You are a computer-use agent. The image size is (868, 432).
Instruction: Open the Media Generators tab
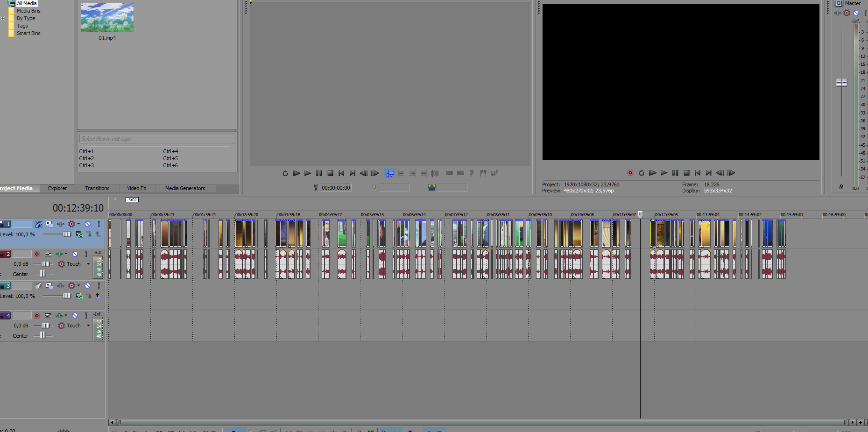(185, 188)
